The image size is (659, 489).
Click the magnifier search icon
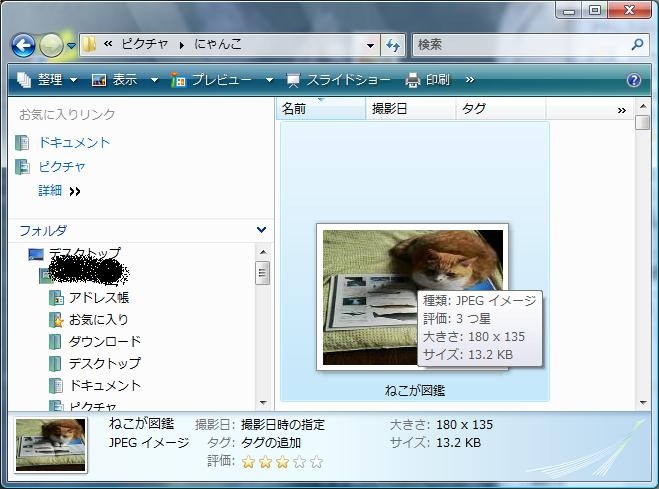tap(638, 44)
